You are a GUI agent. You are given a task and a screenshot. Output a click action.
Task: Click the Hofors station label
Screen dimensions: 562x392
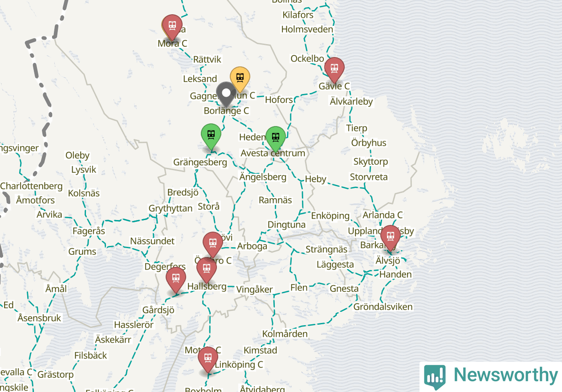click(x=279, y=100)
